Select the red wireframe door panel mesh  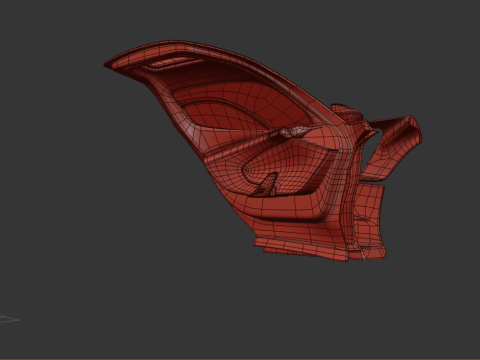coord(263,150)
